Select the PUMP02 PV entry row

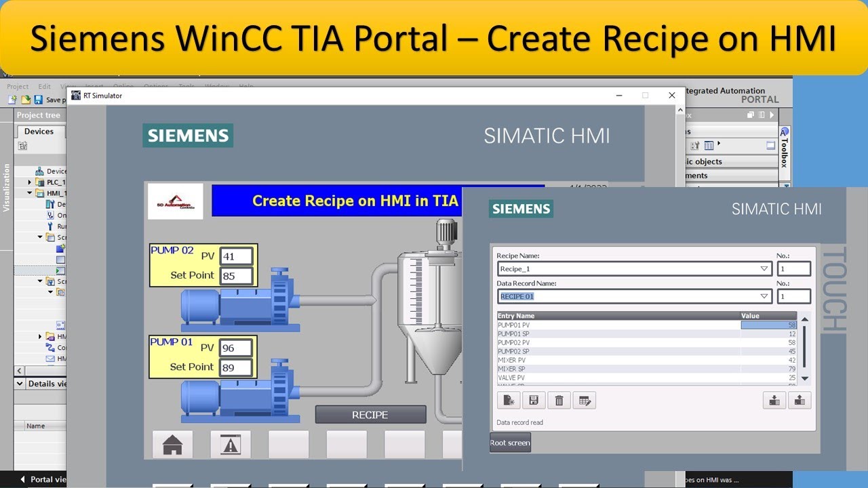(647, 342)
